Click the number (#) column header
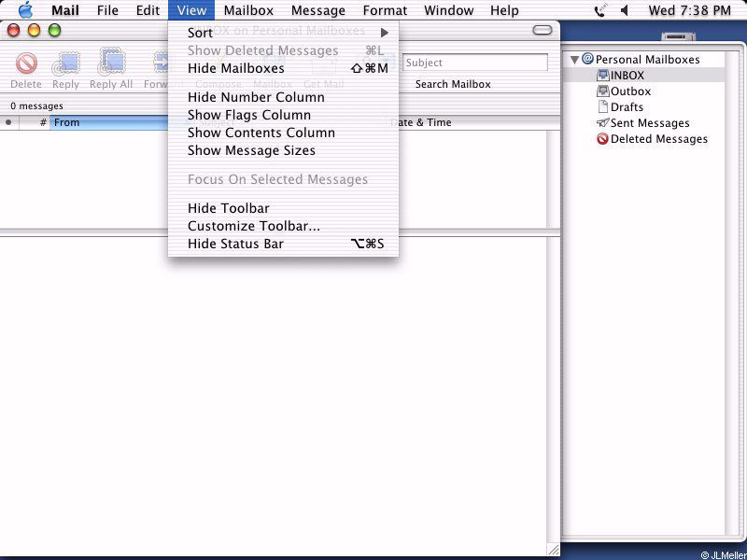This screenshot has width=747, height=560. pos(35,122)
